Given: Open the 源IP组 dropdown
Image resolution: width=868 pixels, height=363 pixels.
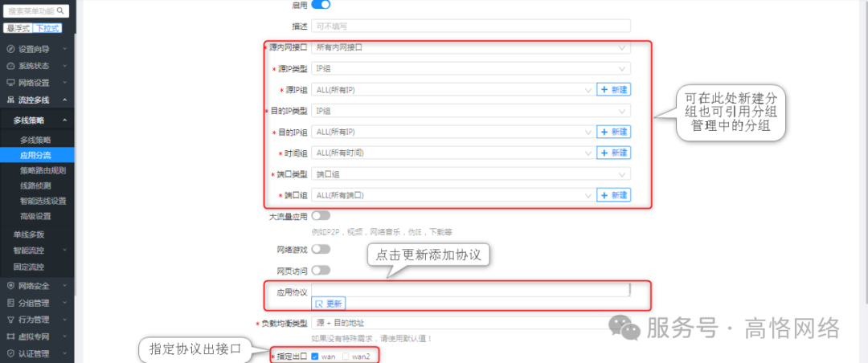Looking at the screenshot, I should [x=452, y=90].
